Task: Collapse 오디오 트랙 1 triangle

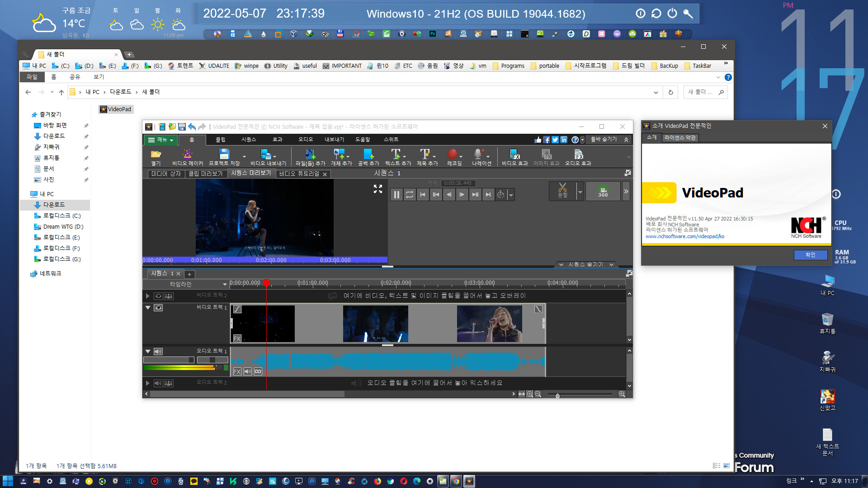Action: click(147, 351)
